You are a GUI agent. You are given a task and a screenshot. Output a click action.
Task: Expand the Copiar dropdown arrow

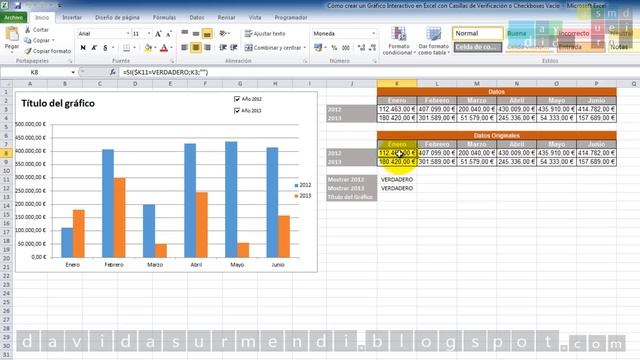click(53, 40)
